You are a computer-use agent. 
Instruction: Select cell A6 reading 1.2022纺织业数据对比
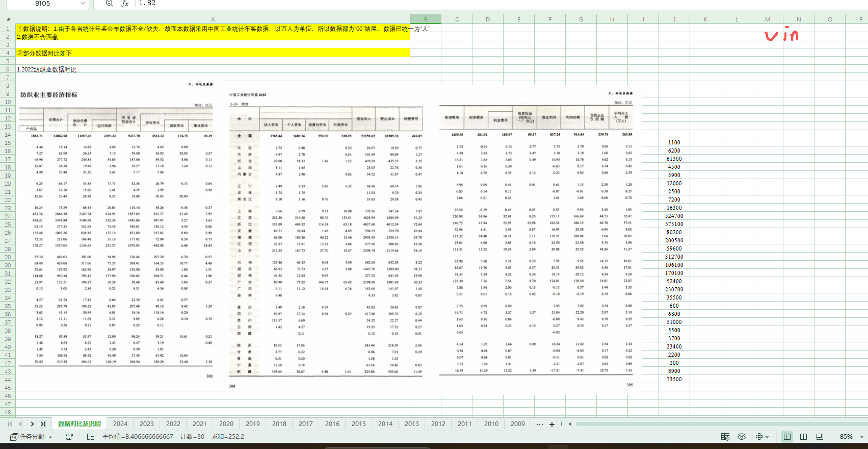213,69
